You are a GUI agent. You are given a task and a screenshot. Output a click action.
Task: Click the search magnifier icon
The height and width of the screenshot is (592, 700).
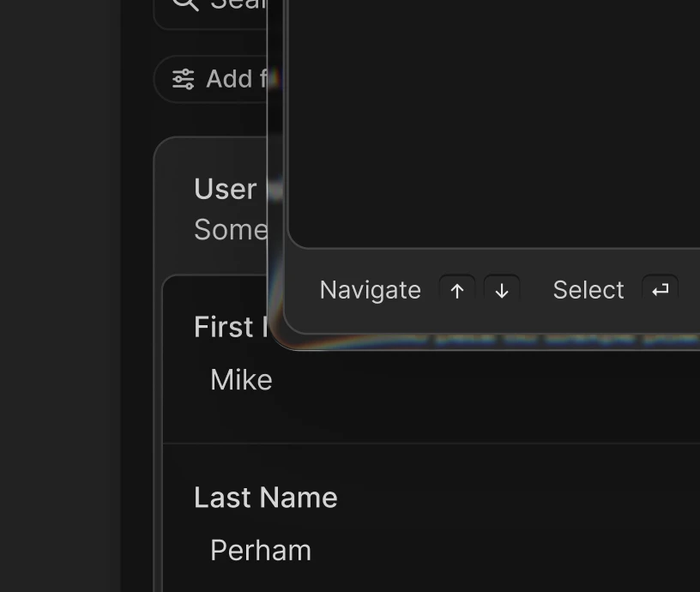click(x=185, y=3)
